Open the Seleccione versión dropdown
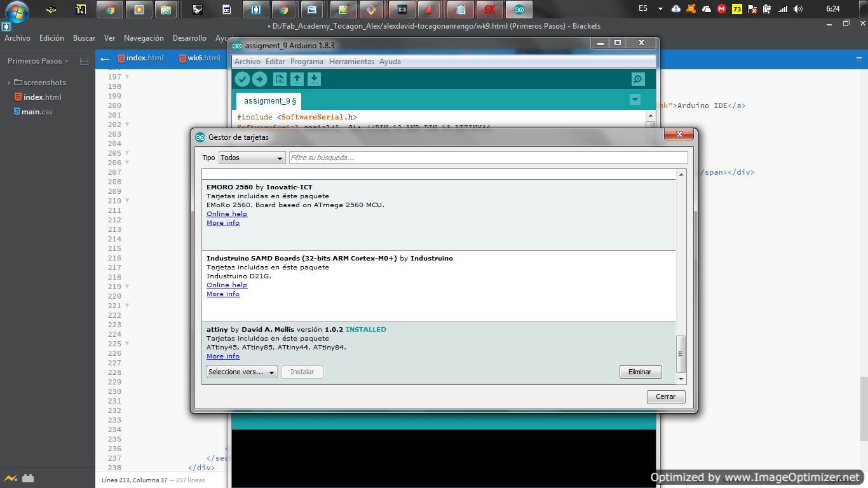 241,372
